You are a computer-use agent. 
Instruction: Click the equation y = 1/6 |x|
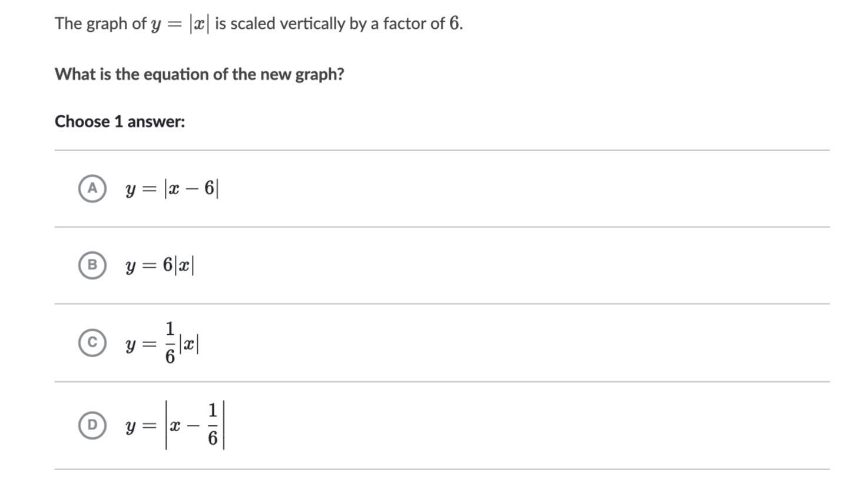coord(162,343)
